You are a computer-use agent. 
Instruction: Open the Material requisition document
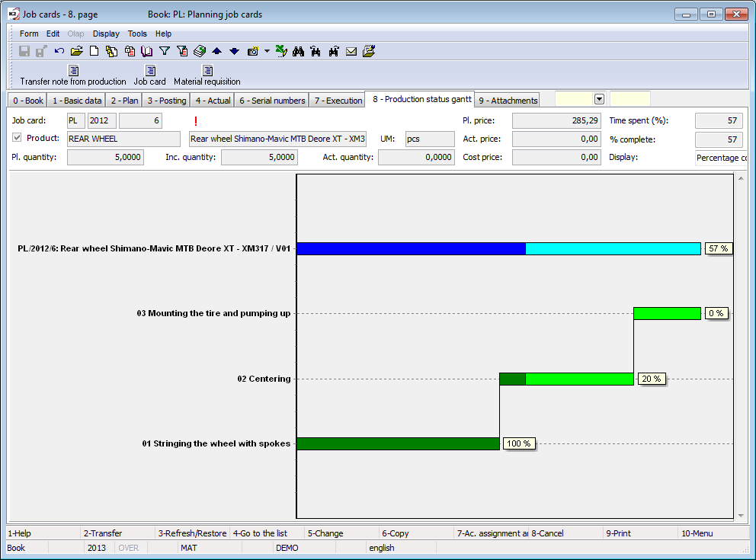[207, 75]
